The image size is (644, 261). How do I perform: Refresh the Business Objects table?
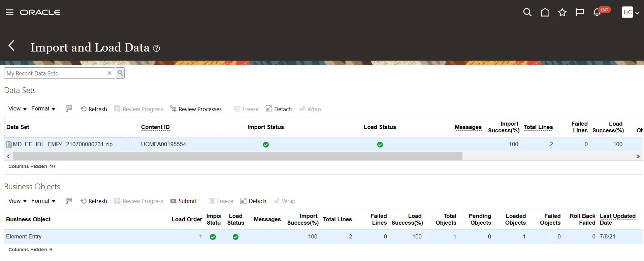pos(94,201)
